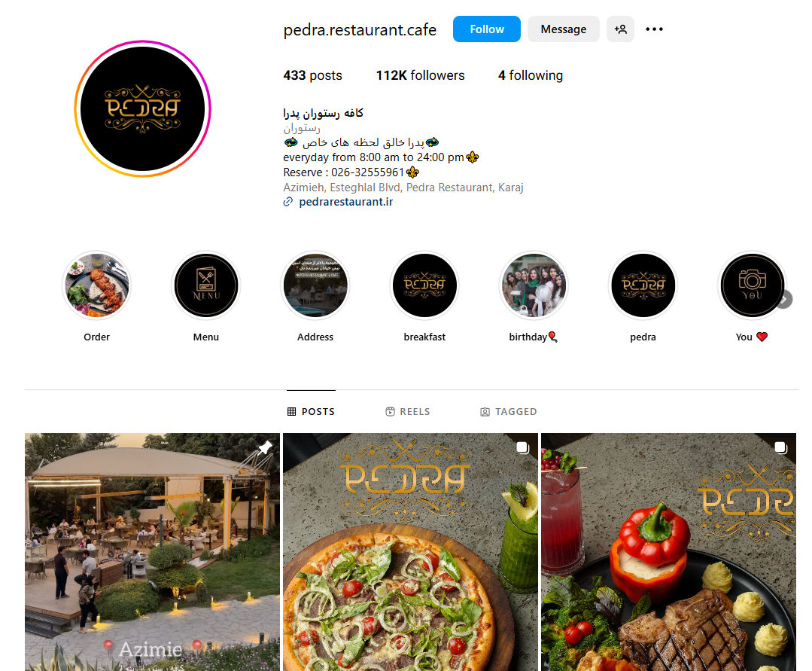View the 4 following list
The height and width of the screenshot is (671, 812).
531,75
